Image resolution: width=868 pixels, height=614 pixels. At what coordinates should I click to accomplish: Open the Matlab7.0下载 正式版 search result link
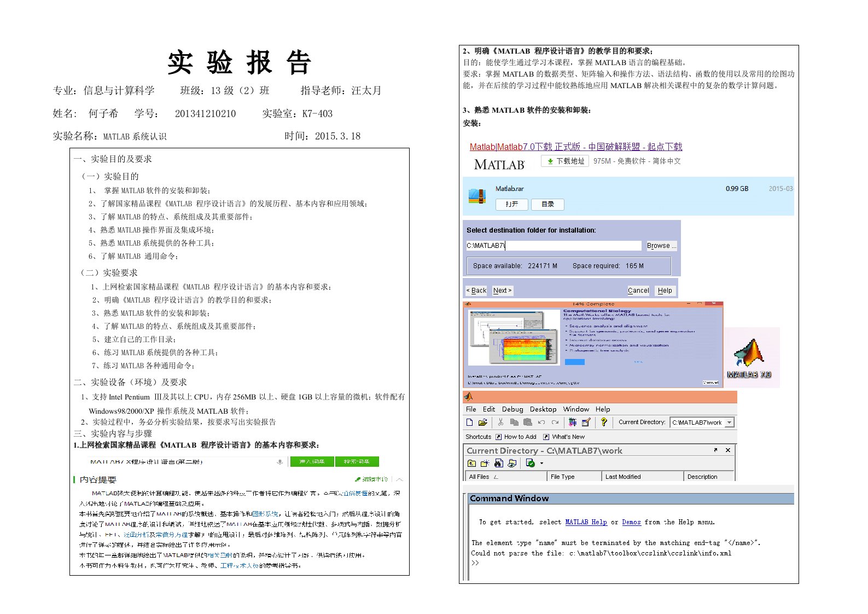576,147
